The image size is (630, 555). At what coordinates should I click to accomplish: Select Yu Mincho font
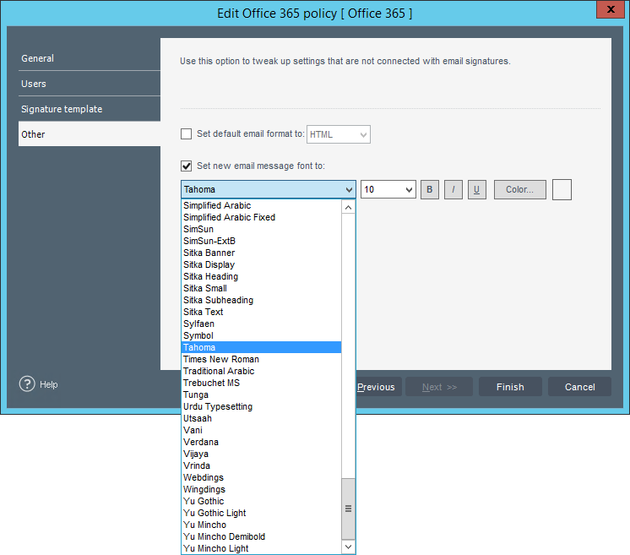(x=261, y=525)
